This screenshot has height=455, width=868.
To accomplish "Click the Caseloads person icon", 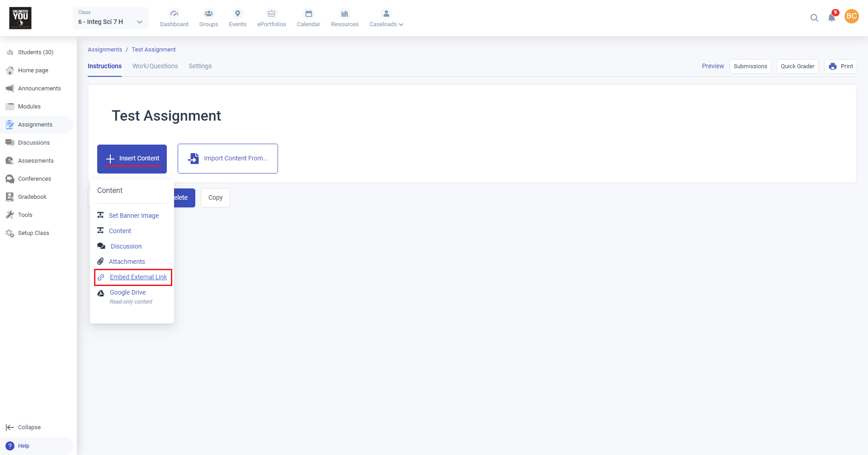I will point(386,14).
